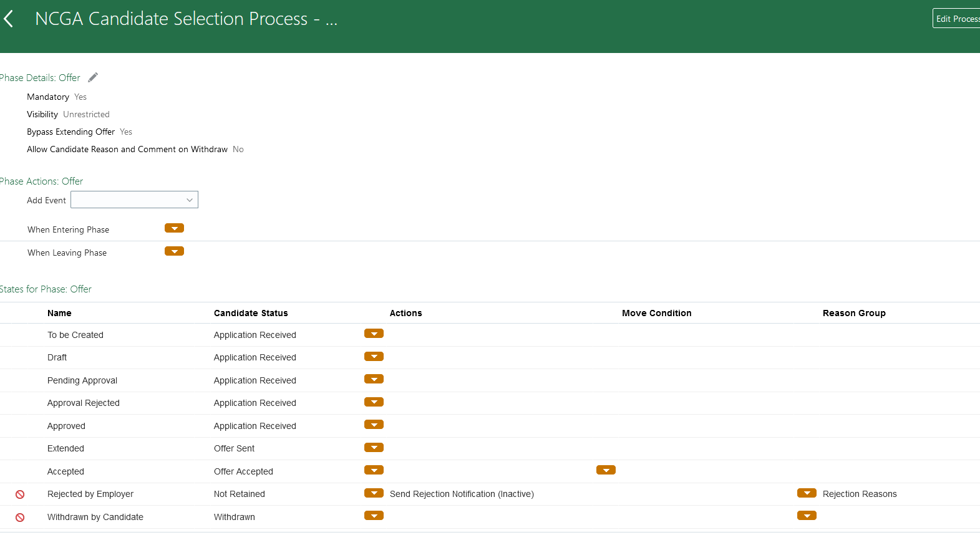Viewport: 980px width, 535px height.
Task: Click the NCGA Candidate Selection Process title
Action: pos(186,19)
